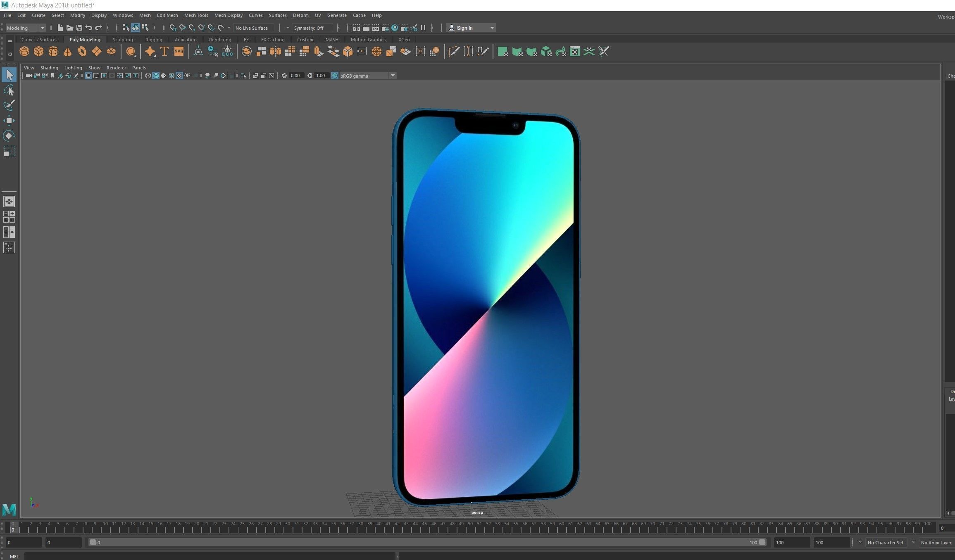Activate the Move tool in toolbox
The height and width of the screenshot is (560, 955).
click(9, 121)
